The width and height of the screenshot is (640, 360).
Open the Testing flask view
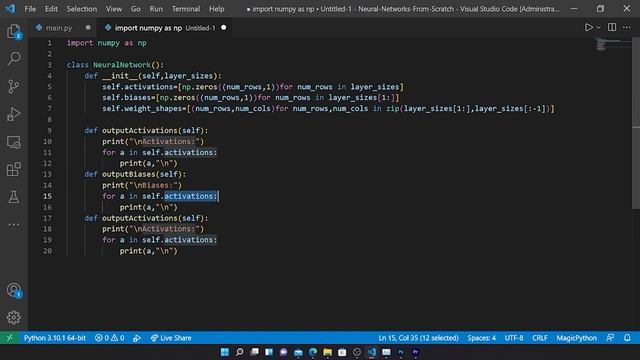14,197
